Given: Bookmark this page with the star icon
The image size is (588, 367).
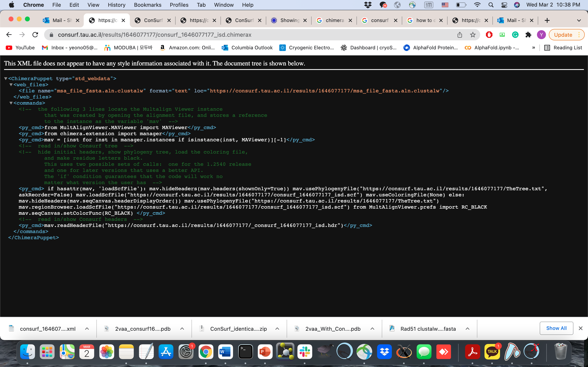Looking at the screenshot, I should coord(473,35).
